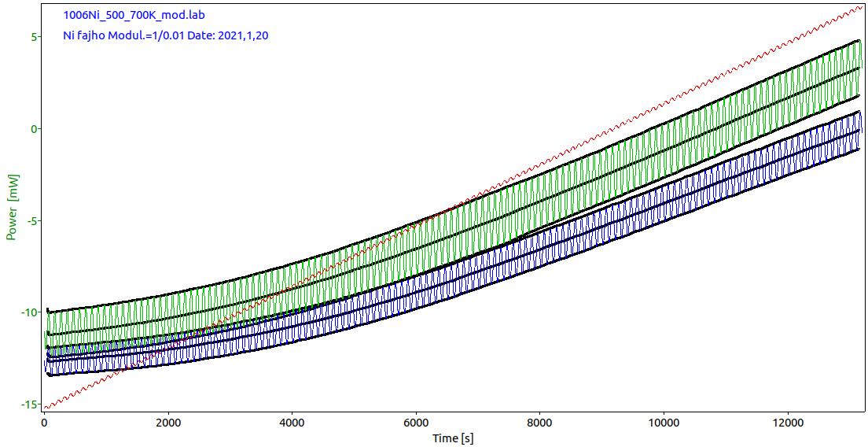Click the red curve's bottom-left start
The image size is (868, 447).
[46, 408]
